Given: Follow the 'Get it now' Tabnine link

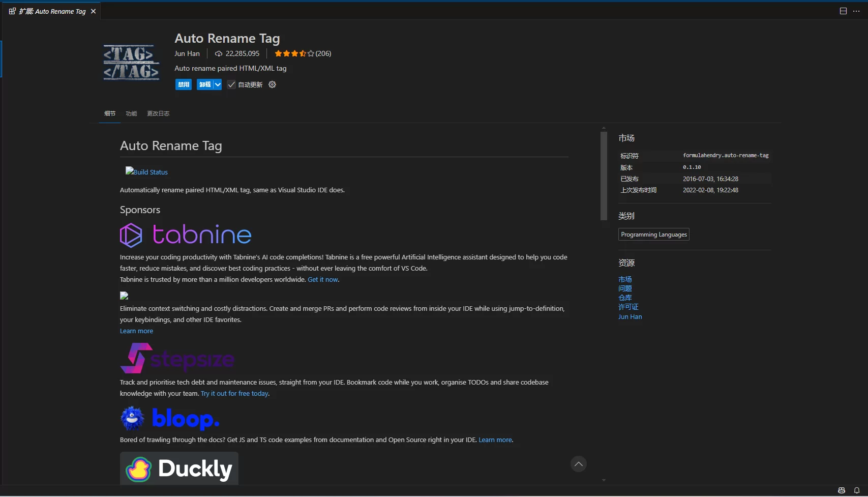Looking at the screenshot, I should point(323,279).
